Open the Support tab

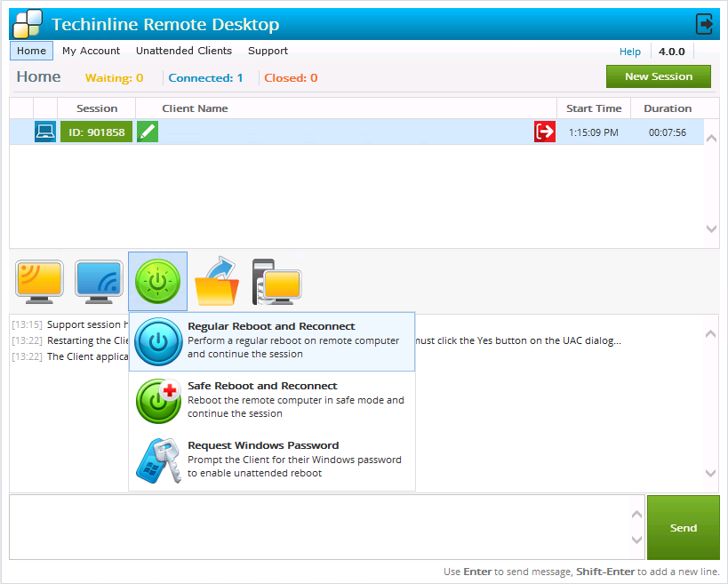click(268, 51)
